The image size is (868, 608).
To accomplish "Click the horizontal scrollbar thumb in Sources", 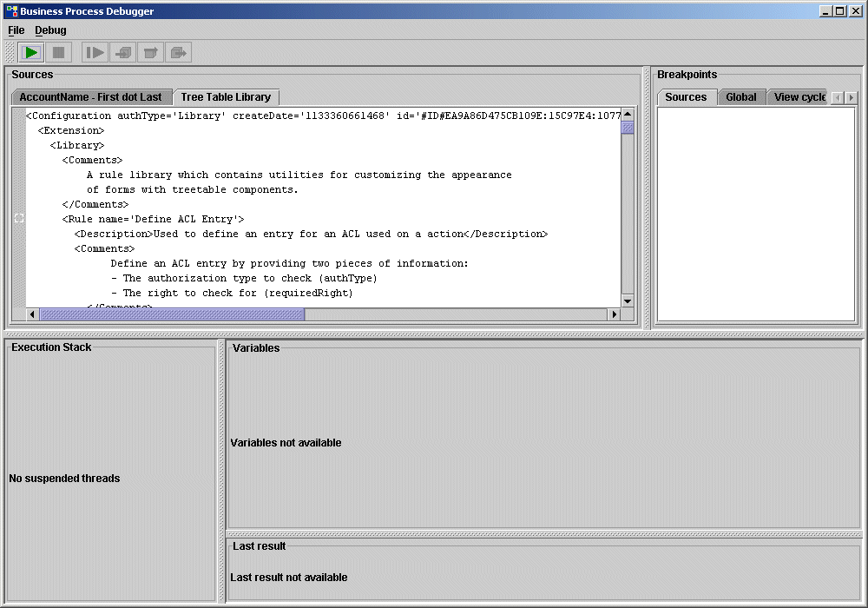I will (x=172, y=314).
